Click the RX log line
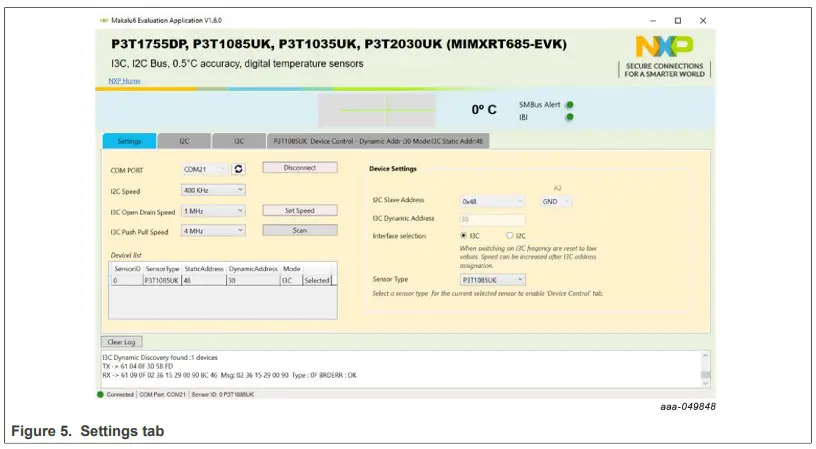The width and height of the screenshot is (816, 449). coord(229,375)
